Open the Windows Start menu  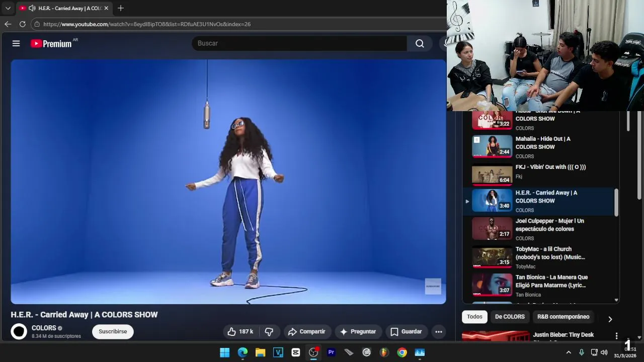coord(224,352)
